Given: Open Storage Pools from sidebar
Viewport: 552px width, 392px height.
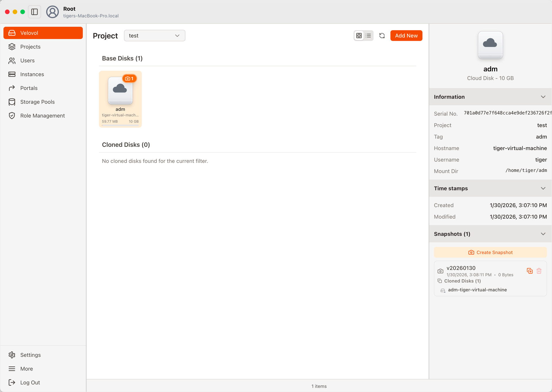Looking at the screenshot, I should click(x=37, y=102).
